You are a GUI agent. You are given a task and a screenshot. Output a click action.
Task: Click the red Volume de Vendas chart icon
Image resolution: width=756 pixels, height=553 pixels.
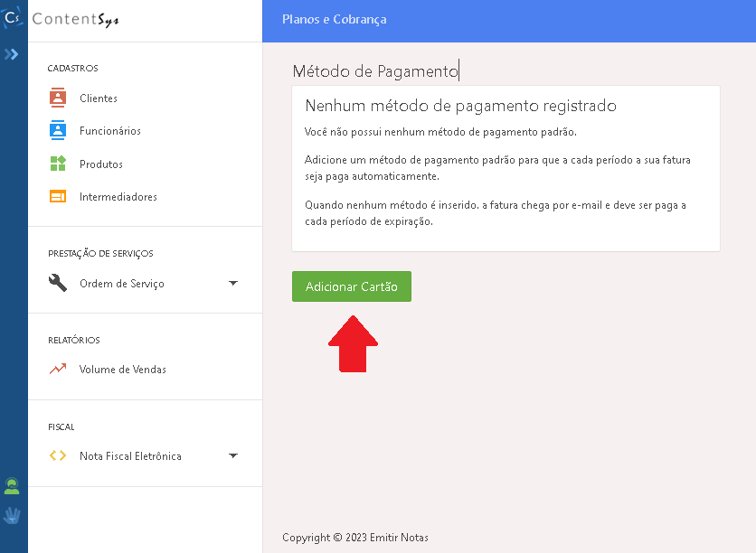point(58,369)
